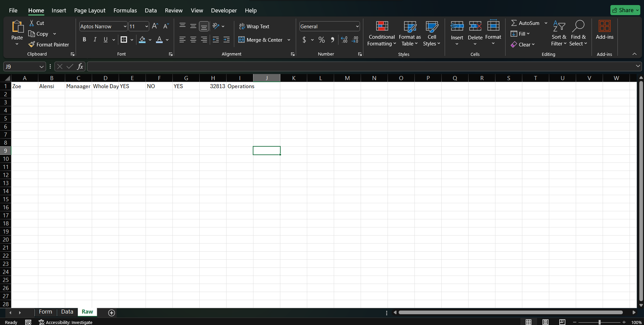Apply Accounting Number Format dollar icon
The height and width of the screenshot is (325, 644).
point(304,40)
